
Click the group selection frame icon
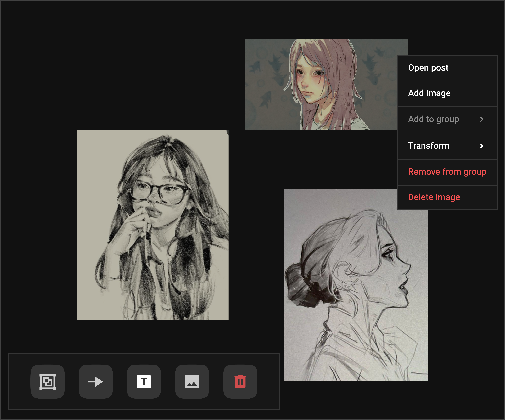pyautogui.click(x=47, y=382)
